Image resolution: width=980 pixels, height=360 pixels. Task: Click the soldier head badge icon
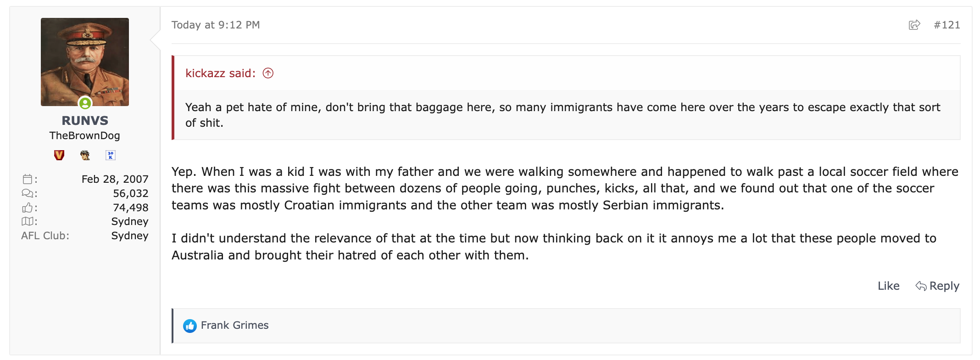click(x=85, y=155)
